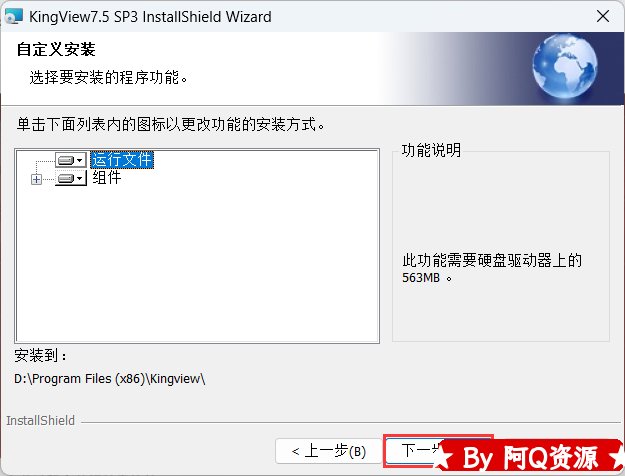Click the drive icon beside 组件
Viewport: 625px width, 476px height.
[x=65, y=178]
